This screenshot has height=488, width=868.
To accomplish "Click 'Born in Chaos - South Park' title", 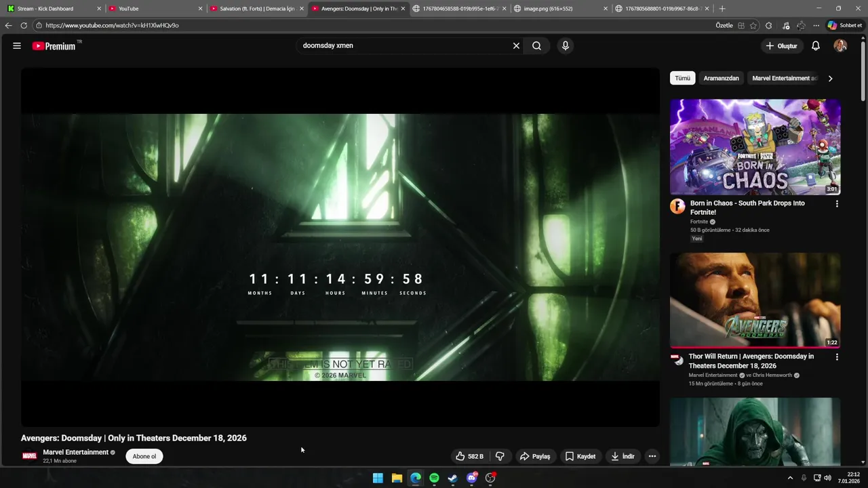I will click(747, 207).
